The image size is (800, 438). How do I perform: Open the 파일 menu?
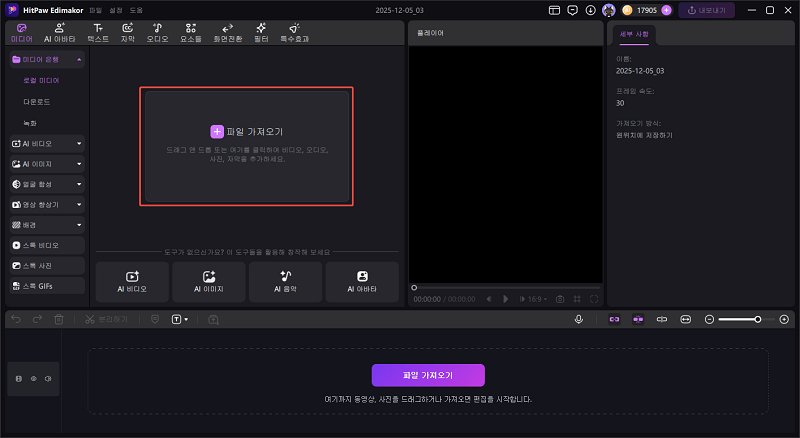[x=95, y=10]
